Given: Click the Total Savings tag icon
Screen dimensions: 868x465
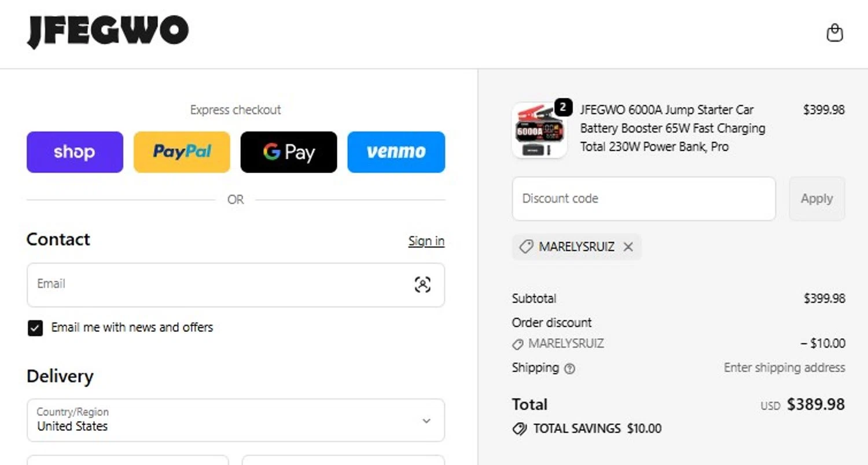Looking at the screenshot, I should click(519, 429).
